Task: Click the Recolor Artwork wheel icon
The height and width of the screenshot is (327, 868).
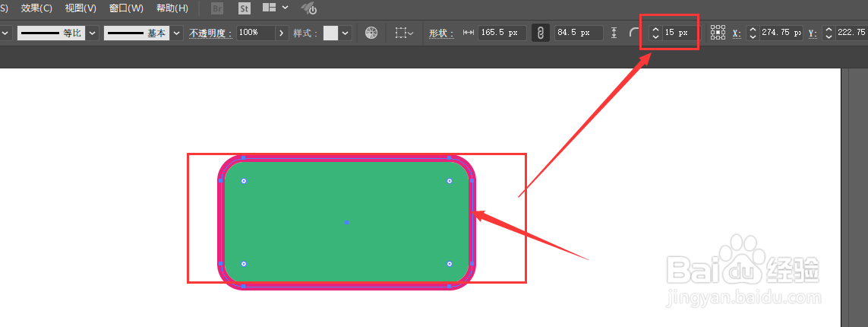Action: [371, 33]
